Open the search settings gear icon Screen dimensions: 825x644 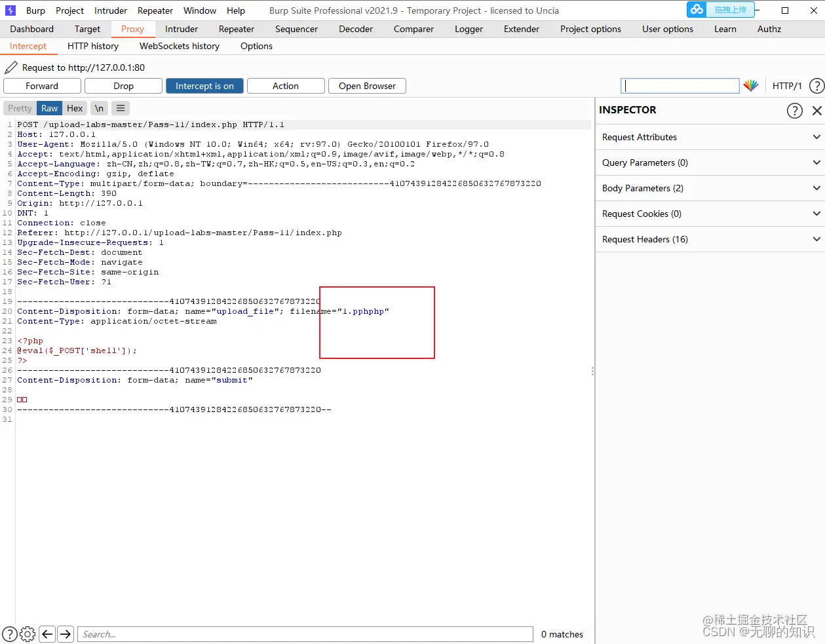point(28,634)
